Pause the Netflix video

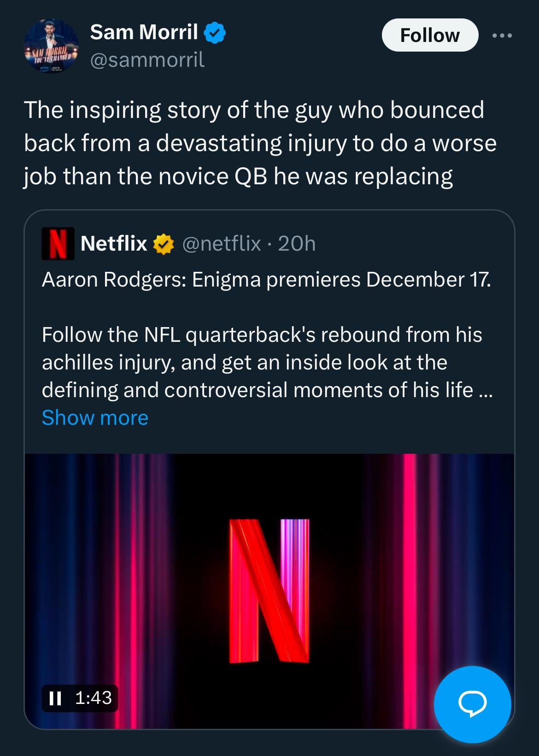pos(55,698)
